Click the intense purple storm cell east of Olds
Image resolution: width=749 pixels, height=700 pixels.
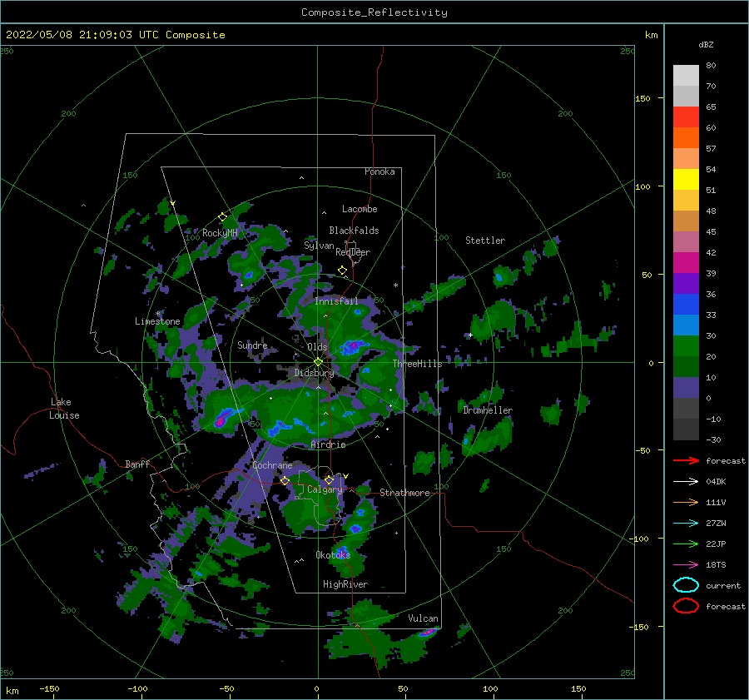pyautogui.click(x=352, y=345)
